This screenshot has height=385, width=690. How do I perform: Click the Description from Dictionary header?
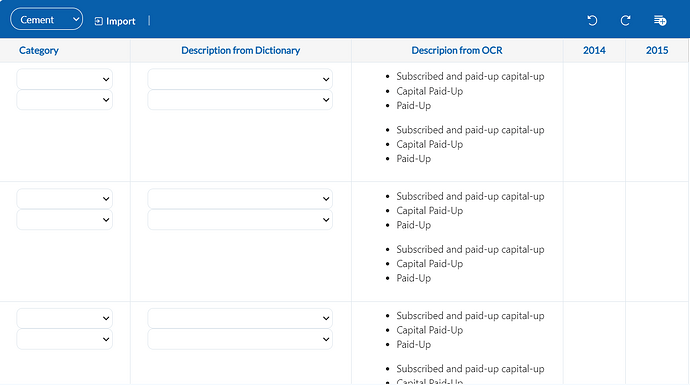point(241,50)
